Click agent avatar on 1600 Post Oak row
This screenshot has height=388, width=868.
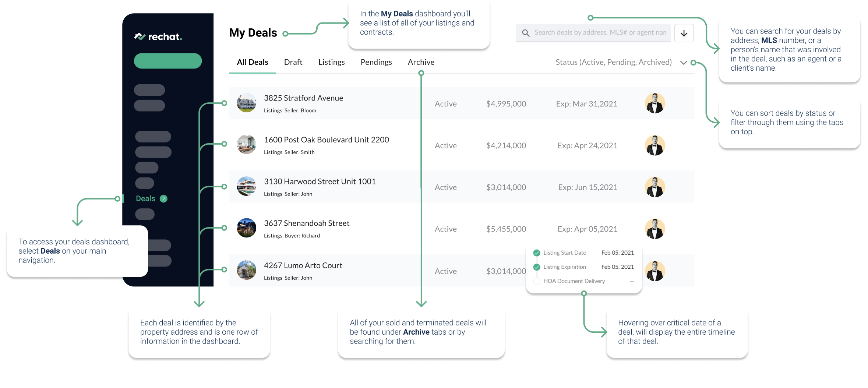click(x=655, y=145)
